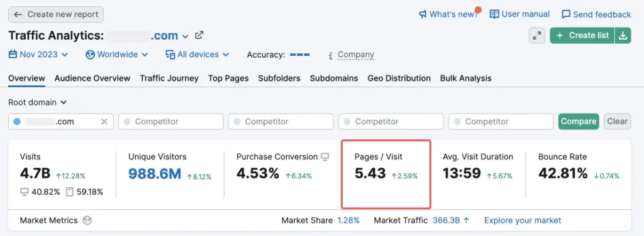Click the globe icon beside Worldwide
This screenshot has width=644, height=236.
[x=91, y=55]
